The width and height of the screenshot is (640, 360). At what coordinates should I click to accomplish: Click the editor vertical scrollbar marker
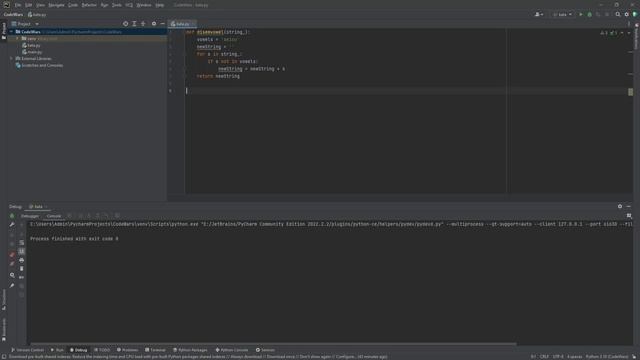pyautogui.click(x=631, y=92)
